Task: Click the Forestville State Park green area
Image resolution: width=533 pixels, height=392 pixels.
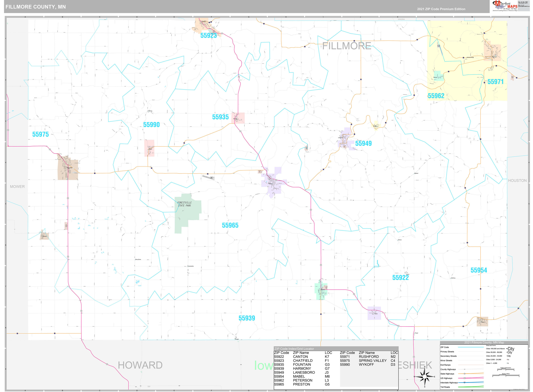Action: [x=187, y=213]
